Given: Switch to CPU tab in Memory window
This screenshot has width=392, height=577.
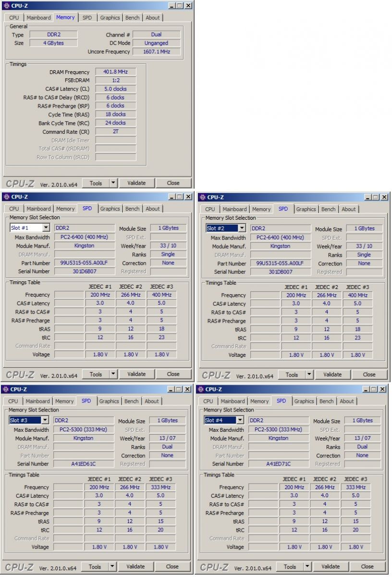Looking at the screenshot, I should 14,18.
